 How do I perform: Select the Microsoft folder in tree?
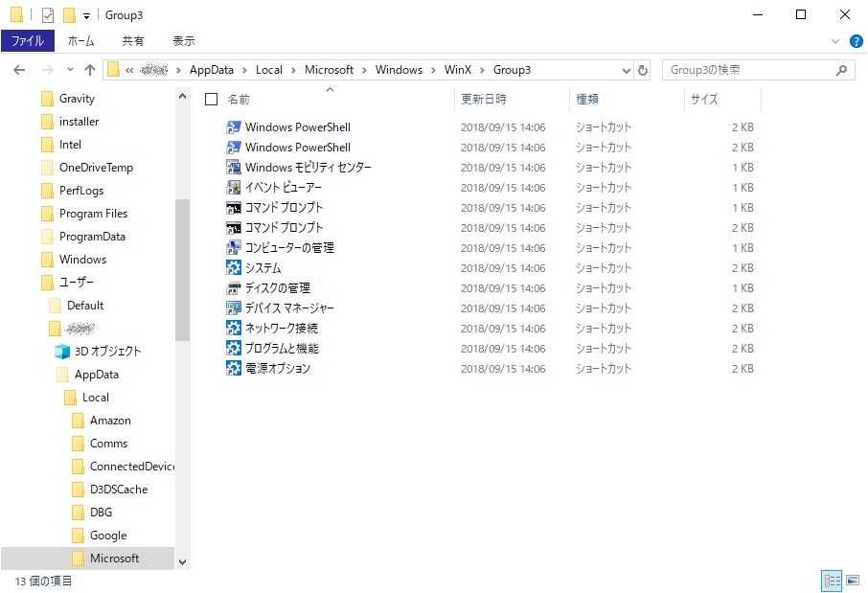click(87, 559)
